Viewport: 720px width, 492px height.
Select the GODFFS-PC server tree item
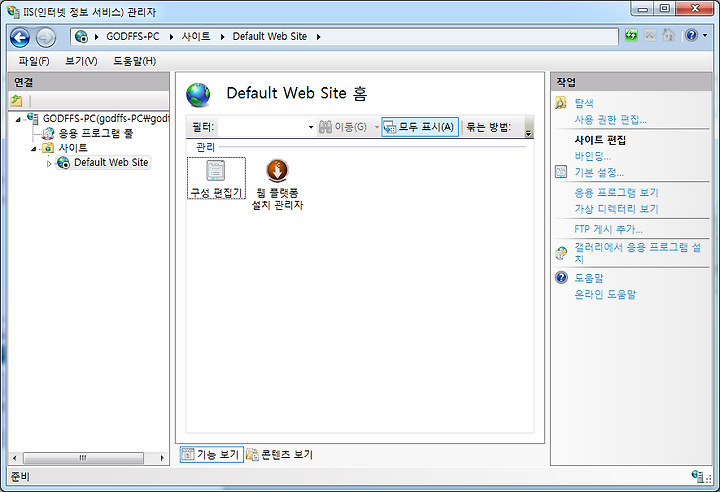106,118
